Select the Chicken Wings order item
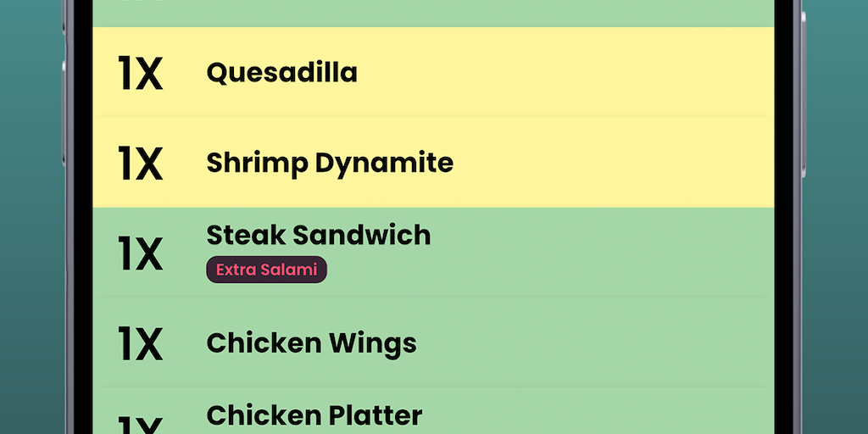 [311, 343]
